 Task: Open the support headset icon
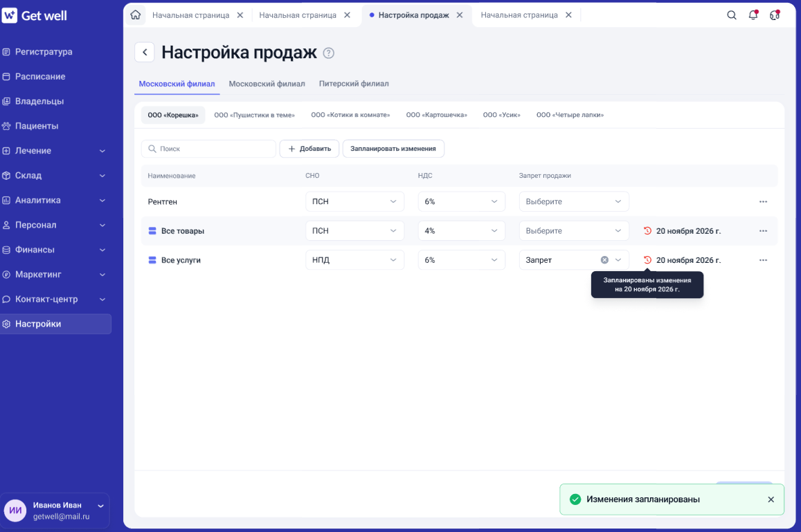point(775,15)
